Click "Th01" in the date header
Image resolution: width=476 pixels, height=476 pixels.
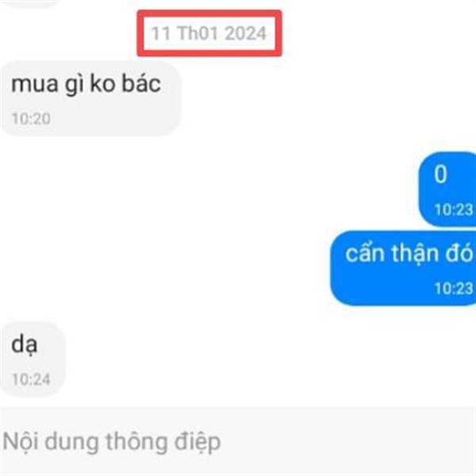coord(198,33)
